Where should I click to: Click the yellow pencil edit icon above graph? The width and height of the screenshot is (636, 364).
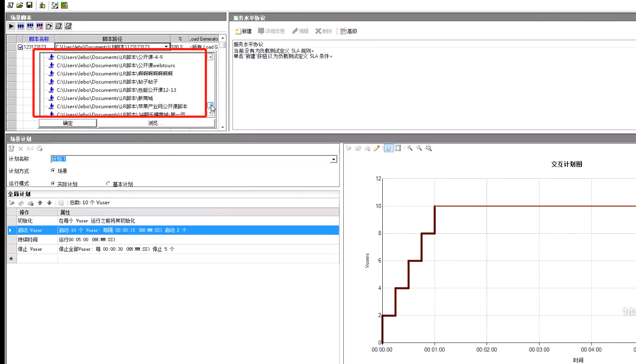click(x=377, y=148)
